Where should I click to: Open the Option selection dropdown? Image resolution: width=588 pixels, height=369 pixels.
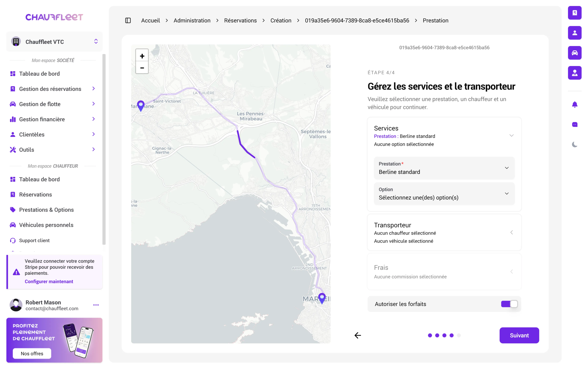click(x=444, y=194)
